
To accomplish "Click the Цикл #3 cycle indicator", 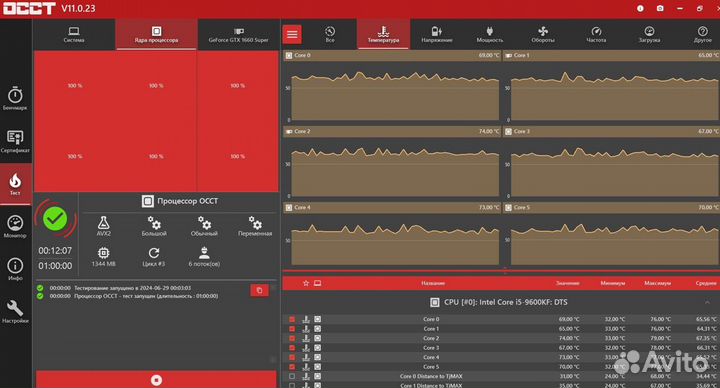I will pos(154,257).
